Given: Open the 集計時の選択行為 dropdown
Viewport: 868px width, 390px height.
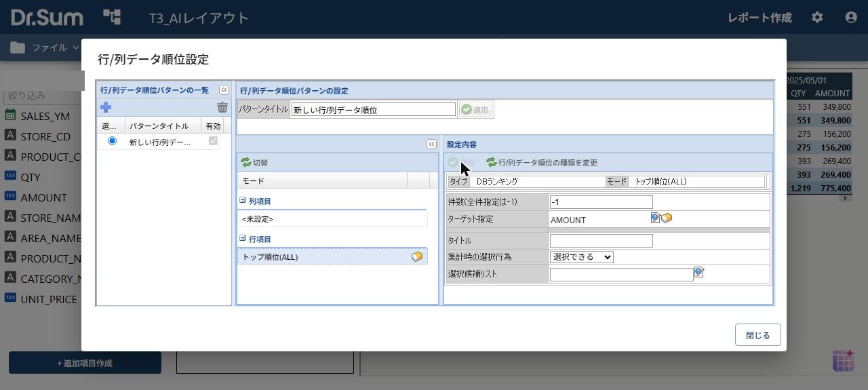Looking at the screenshot, I should 581,257.
